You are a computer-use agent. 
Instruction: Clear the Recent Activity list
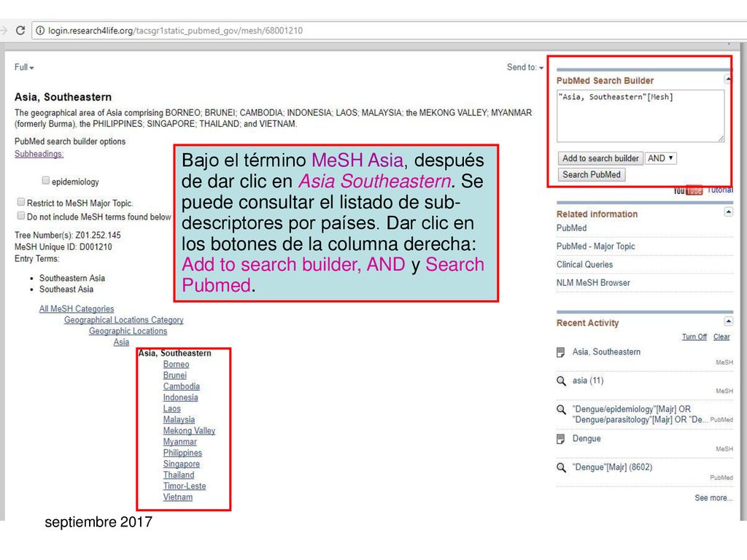pyautogui.click(x=721, y=337)
